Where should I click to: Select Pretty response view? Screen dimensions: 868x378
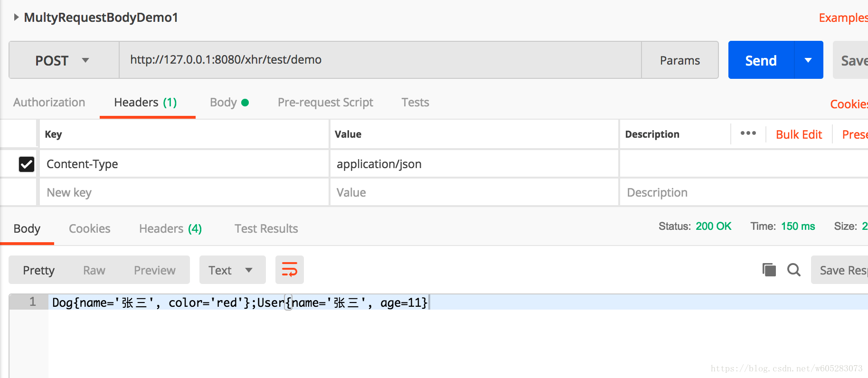coord(39,270)
